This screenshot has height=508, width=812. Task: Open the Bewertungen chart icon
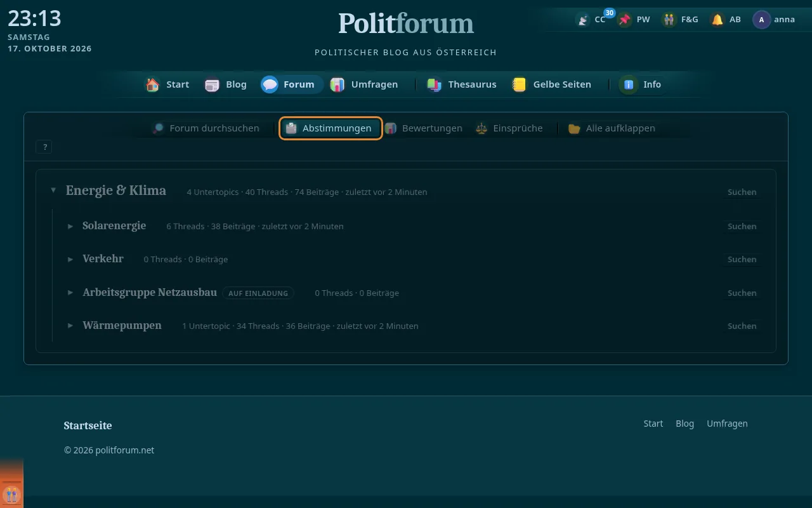(391, 128)
